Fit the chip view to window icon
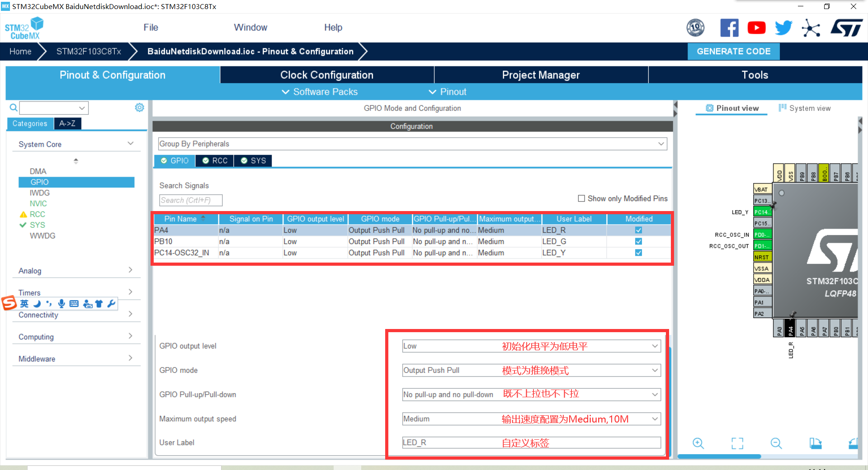This screenshot has width=868, height=470. (737, 443)
